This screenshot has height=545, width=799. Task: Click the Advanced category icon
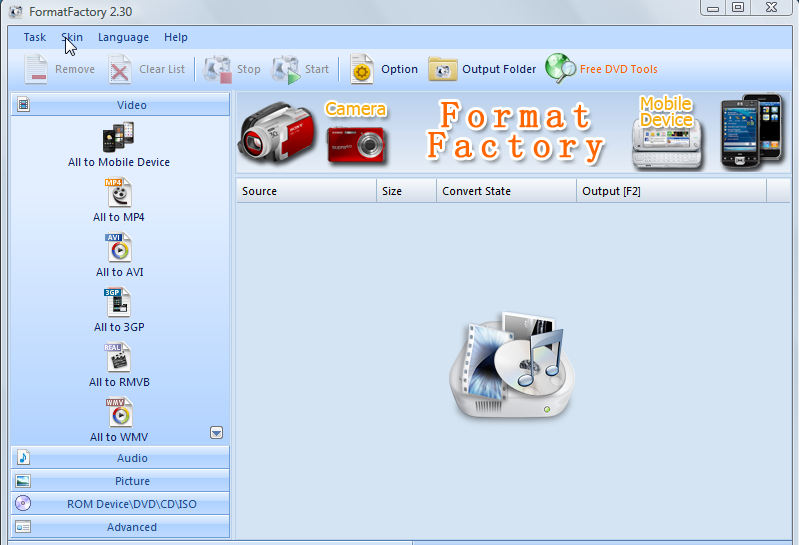coord(23,526)
